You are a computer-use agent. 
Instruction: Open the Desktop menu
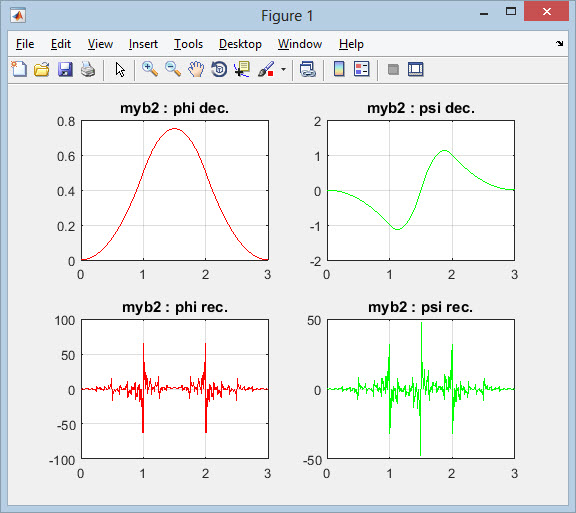coord(240,44)
